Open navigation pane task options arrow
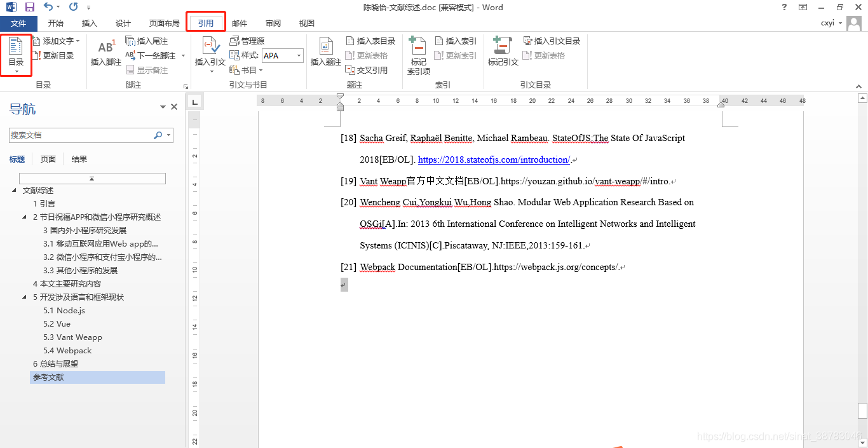This screenshot has width=868, height=448. click(163, 107)
